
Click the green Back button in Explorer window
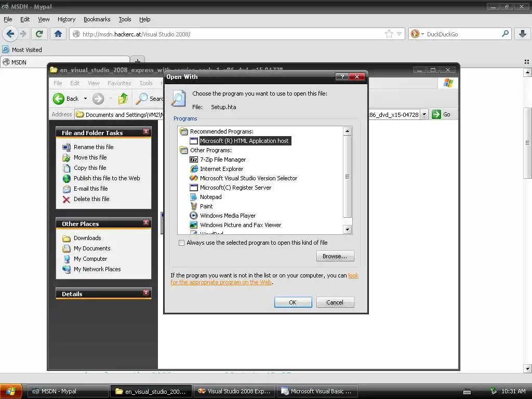point(66,99)
